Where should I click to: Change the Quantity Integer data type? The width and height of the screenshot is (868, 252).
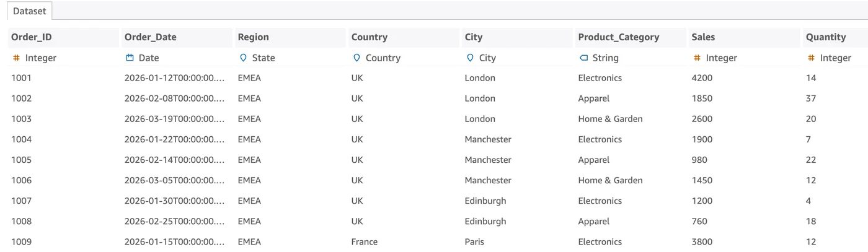point(836,58)
